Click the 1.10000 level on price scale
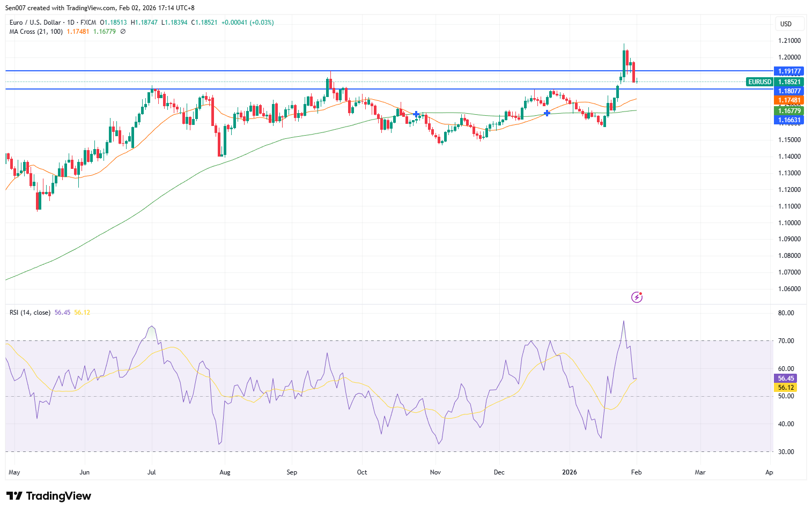Screen dimensions: 812x512 point(789,223)
